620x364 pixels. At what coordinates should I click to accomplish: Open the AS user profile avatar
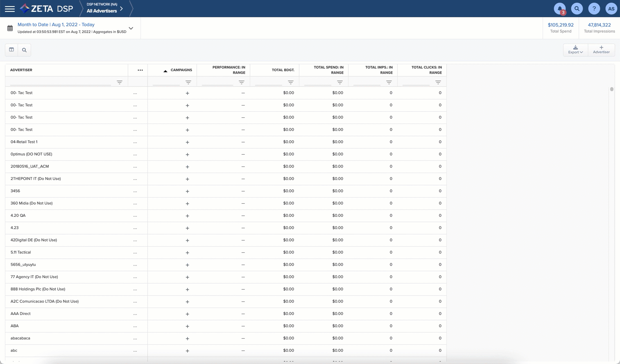point(611,9)
